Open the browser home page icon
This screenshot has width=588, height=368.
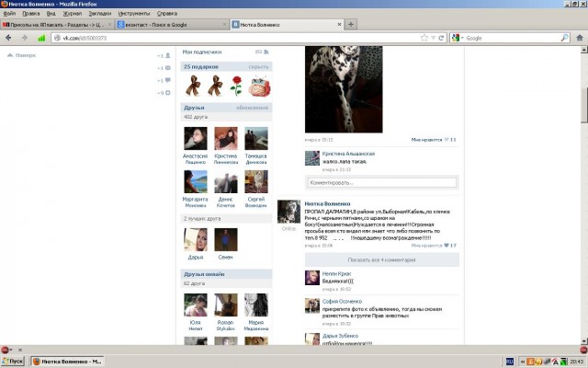580,38
